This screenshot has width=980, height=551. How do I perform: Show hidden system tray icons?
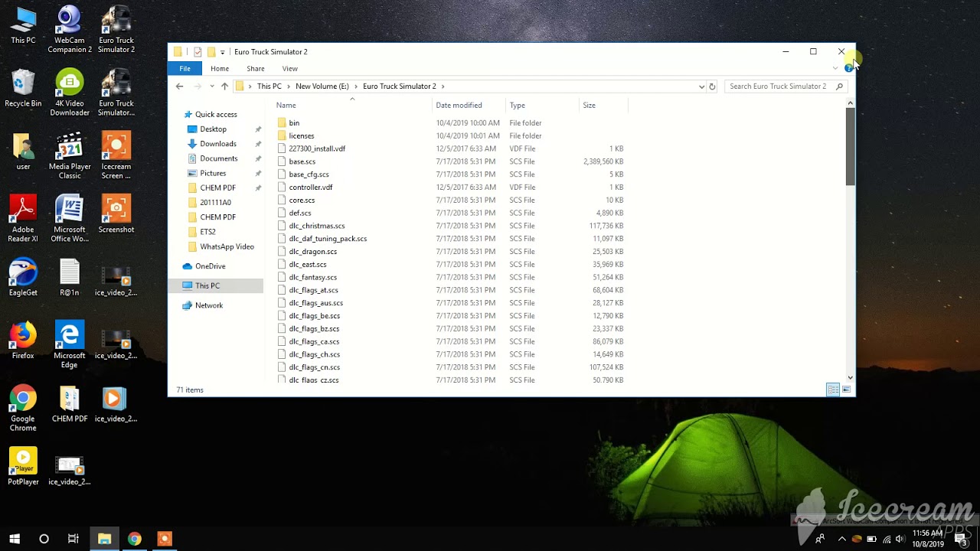click(841, 539)
